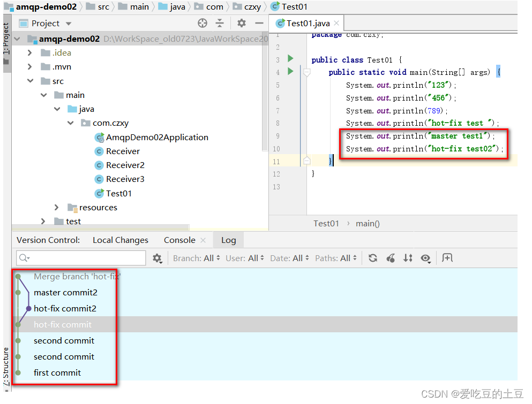The image size is (532, 404).
Task: Open the Project view type dropdown
Action: 69,24
